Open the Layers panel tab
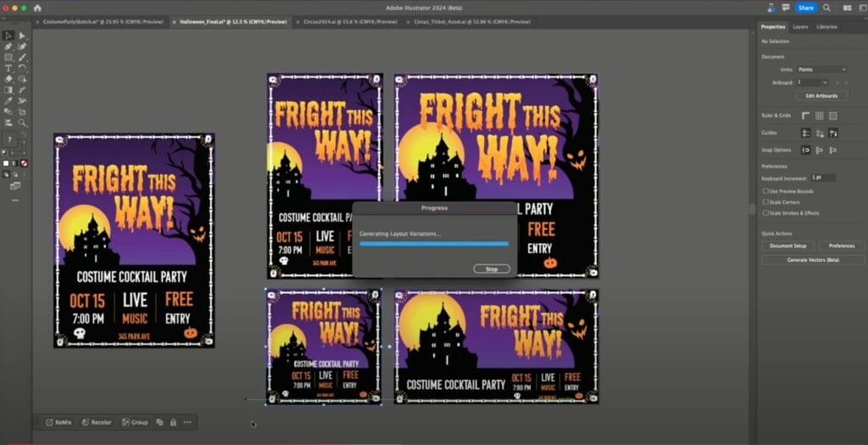Viewport: 868px width, 445px height. pos(800,26)
